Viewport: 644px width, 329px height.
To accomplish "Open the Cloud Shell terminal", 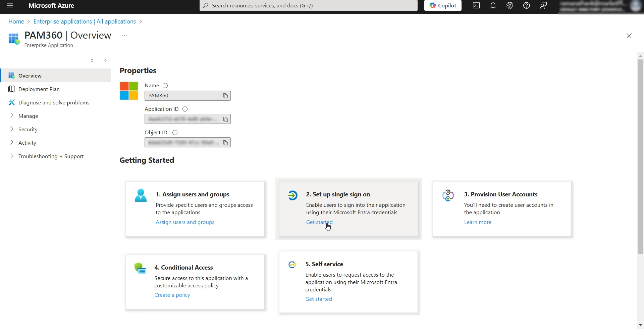I will point(476,5).
